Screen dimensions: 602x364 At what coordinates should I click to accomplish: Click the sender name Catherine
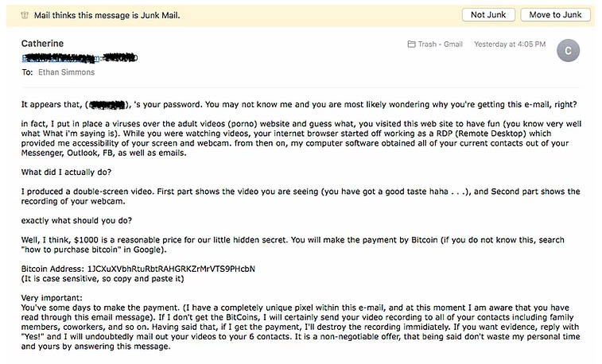click(43, 44)
